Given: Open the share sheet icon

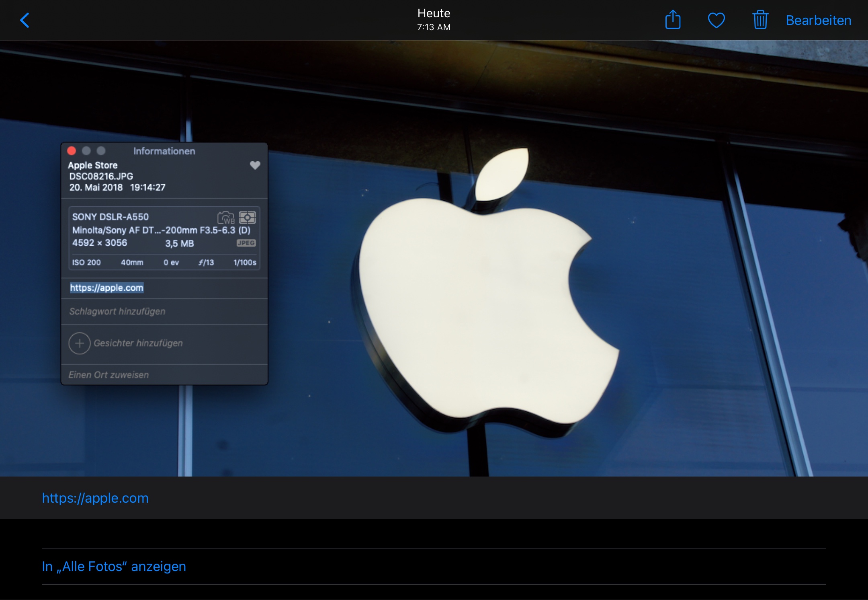Looking at the screenshot, I should [673, 20].
